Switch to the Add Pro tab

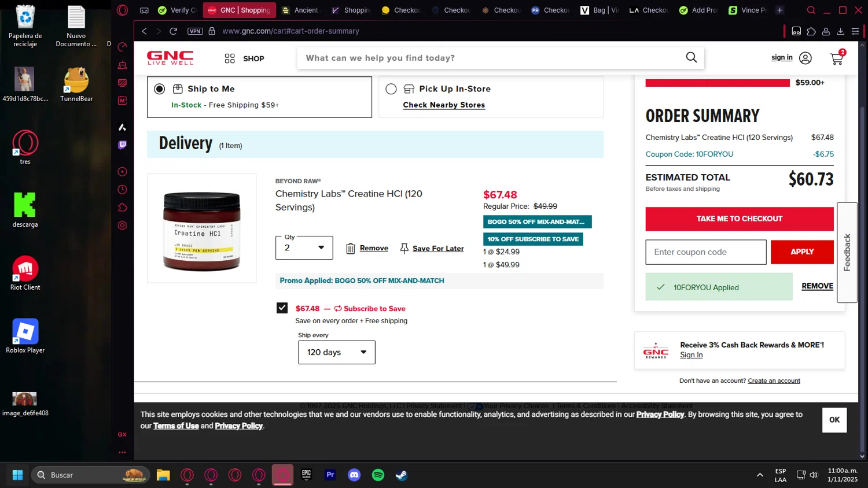699,10
